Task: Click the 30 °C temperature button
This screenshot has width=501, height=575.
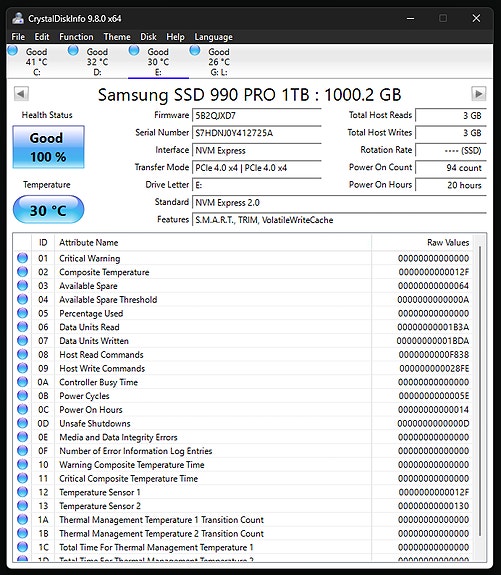Action: pyautogui.click(x=48, y=210)
